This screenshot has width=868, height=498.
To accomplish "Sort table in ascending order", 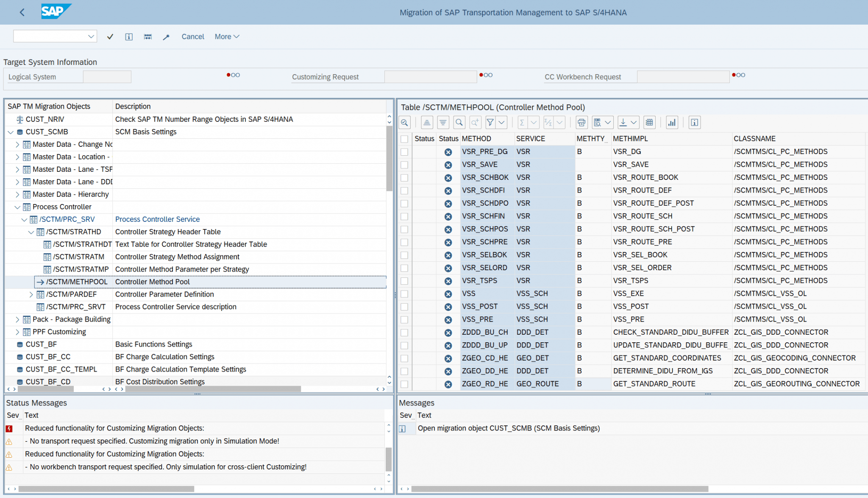I will click(x=427, y=123).
